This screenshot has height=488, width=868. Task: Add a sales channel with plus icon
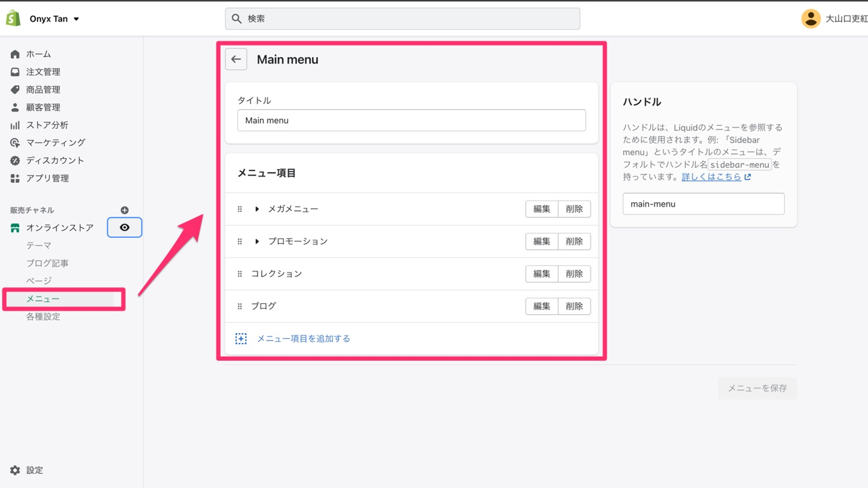pyautogui.click(x=125, y=210)
